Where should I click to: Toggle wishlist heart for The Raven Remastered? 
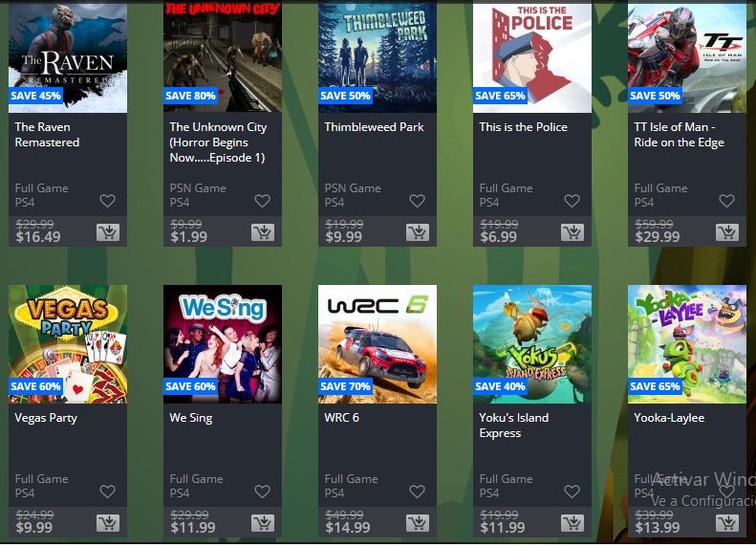[x=107, y=201]
